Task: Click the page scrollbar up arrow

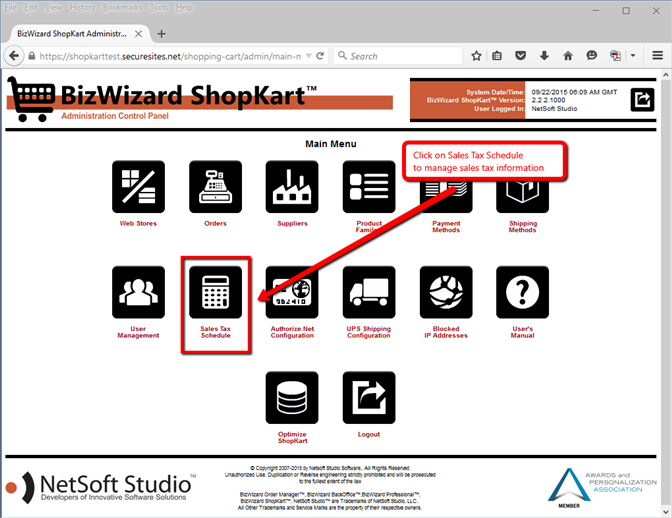Action: coord(666,75)
